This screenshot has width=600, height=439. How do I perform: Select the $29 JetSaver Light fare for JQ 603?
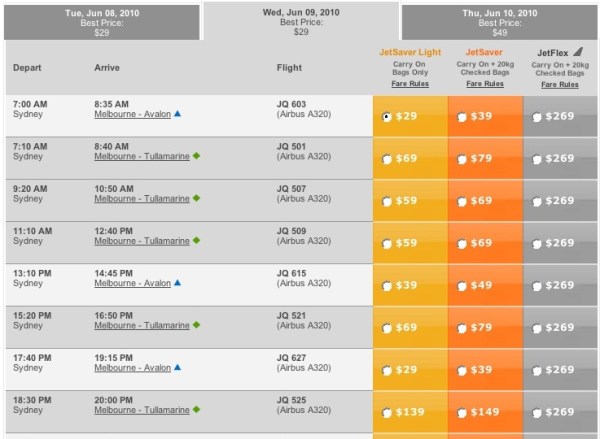coord(387,116)
